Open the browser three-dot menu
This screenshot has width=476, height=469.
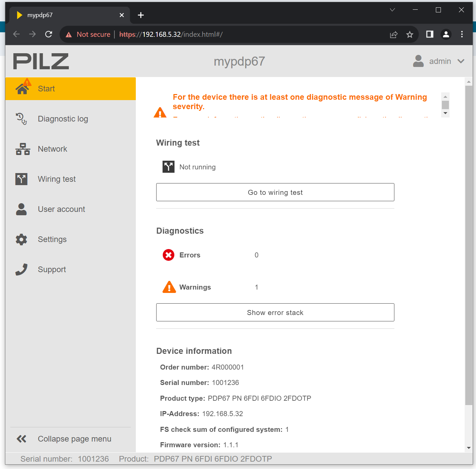(x=462, y=34)
